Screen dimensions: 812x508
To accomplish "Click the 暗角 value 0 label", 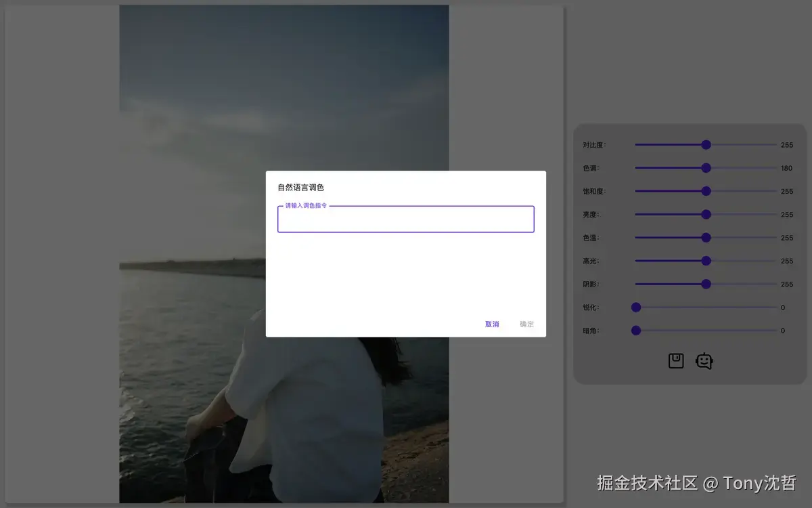I will (782, 331).
